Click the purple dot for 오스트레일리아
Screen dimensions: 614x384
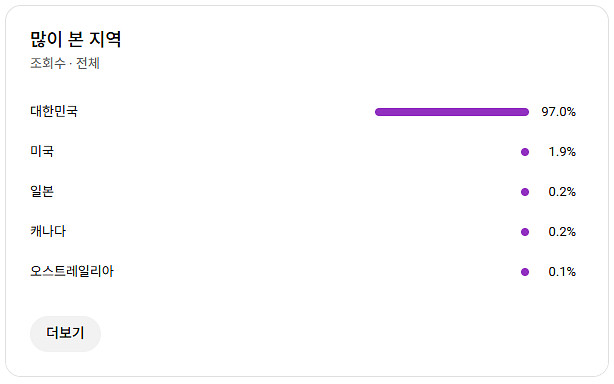pos(525,272)
